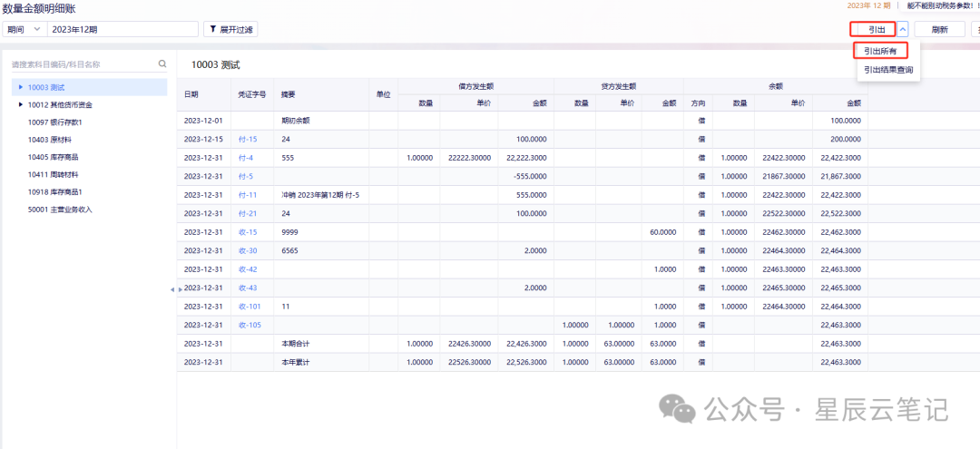Open voucher link 收-105

[x=250, y=325]
